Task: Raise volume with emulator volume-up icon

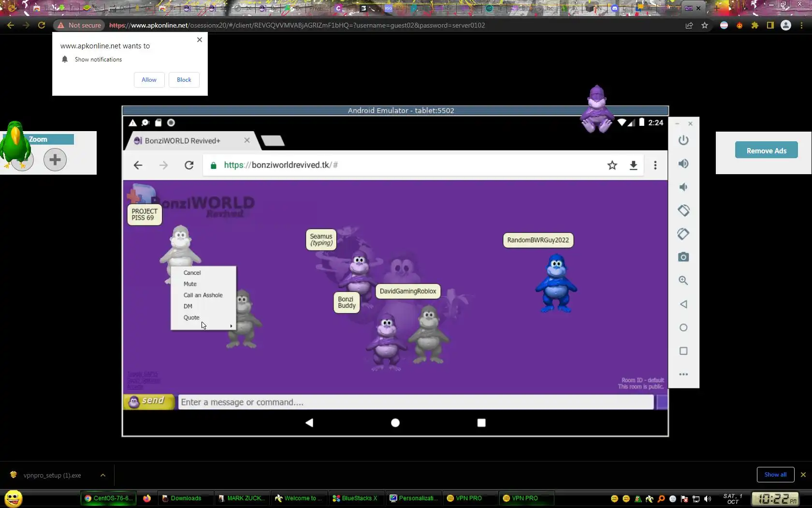Action: tap(683, 164)
